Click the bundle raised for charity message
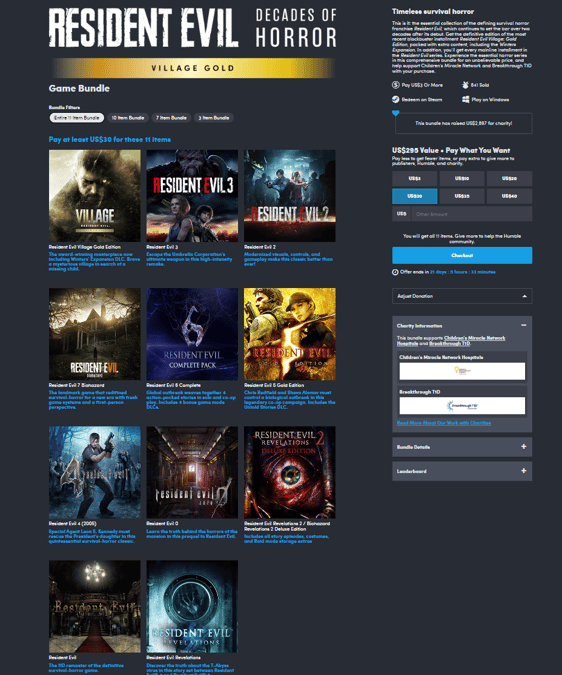 pos(463,123)
